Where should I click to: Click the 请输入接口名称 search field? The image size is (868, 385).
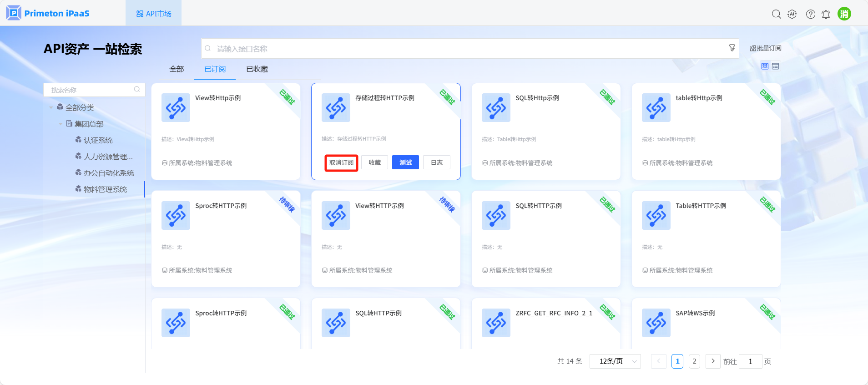[x=464, y=49]
